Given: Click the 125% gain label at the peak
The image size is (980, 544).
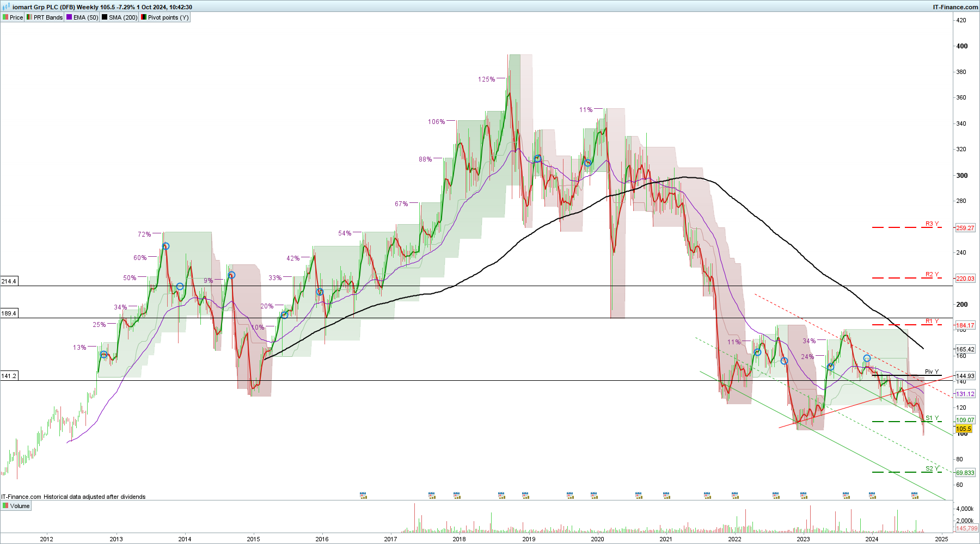Looking at the screenshot, I should (x=487, y=79).
